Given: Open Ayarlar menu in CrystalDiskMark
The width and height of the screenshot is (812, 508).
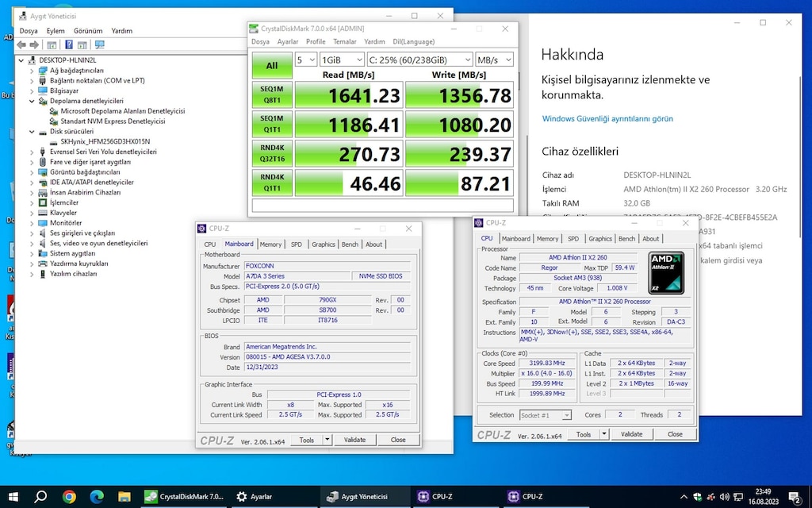Looking at the screenshot, I should 287,41.
